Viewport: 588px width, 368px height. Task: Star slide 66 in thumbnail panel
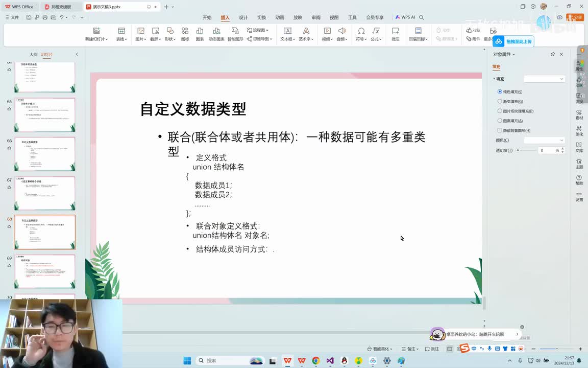9,148
